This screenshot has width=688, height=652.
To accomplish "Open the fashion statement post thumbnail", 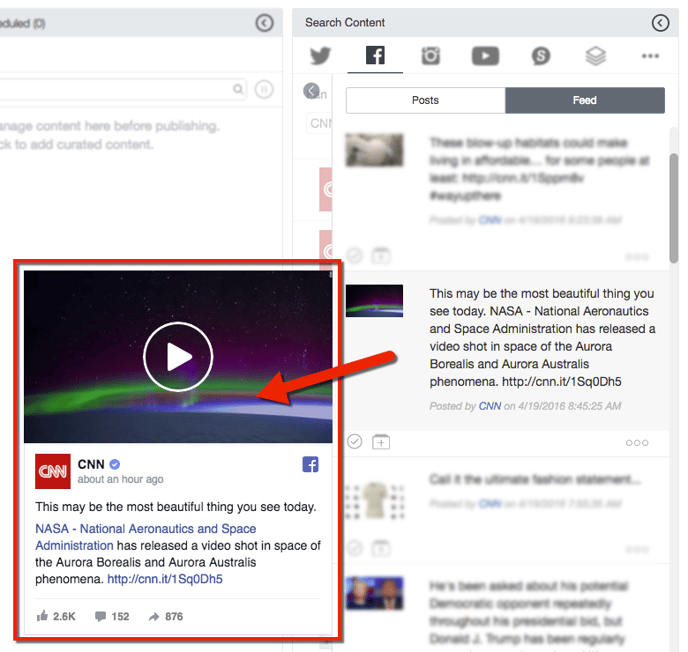I will coord(374,502).
